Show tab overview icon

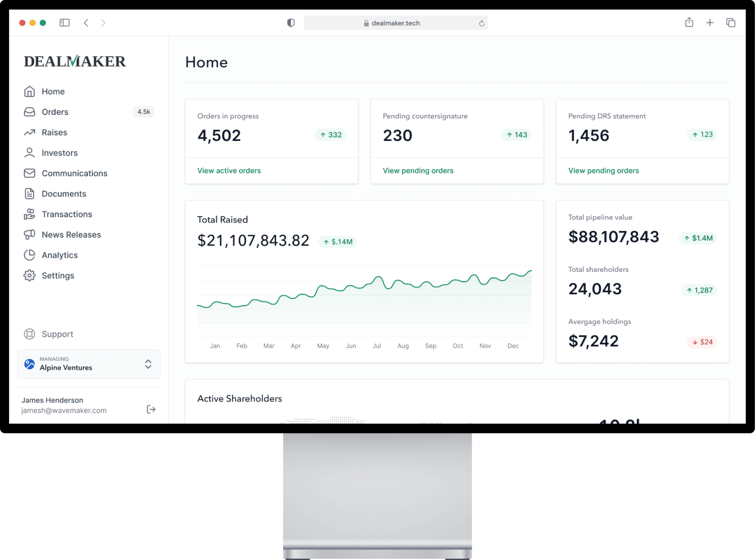tap(731, 23)
